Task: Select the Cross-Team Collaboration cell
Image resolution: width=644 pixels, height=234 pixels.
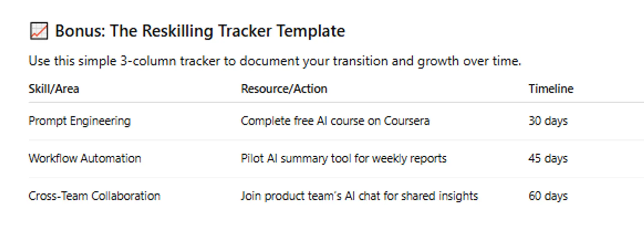Action: (94, 196)
